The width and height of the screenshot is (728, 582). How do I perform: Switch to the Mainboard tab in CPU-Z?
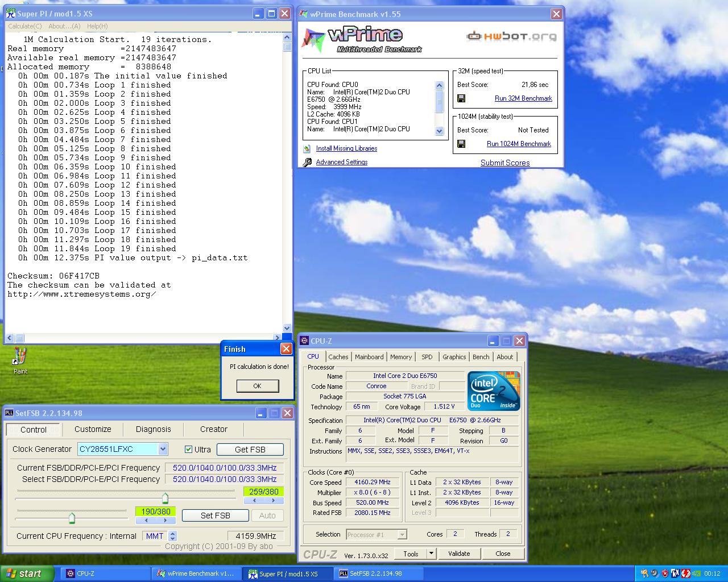click(369, 357)
